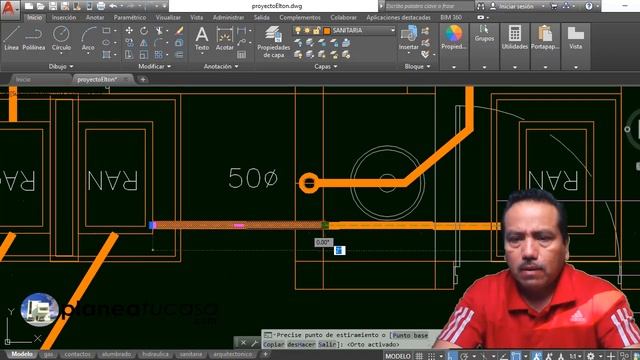The width and height of the screenshot is (640, 360).
Task: Open customization gear dropdown in status bar
Action: click(601, 356)
